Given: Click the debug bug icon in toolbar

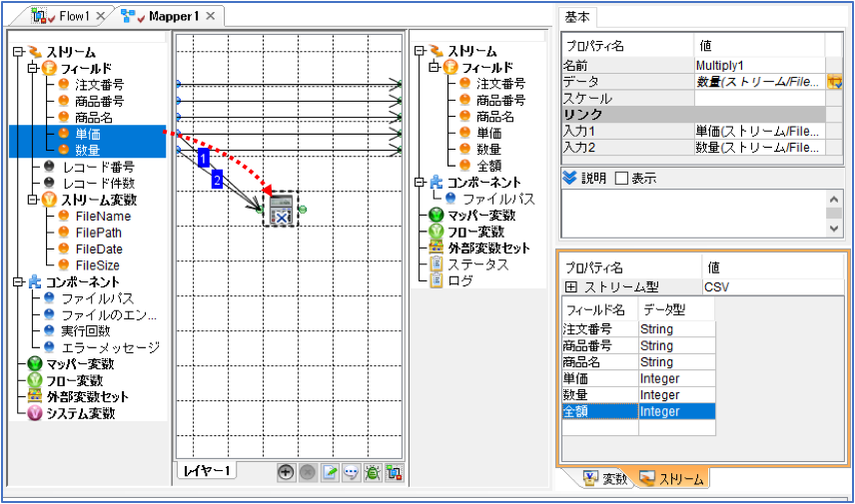Looking at the screenshot, I should click(x=373, y=472).
